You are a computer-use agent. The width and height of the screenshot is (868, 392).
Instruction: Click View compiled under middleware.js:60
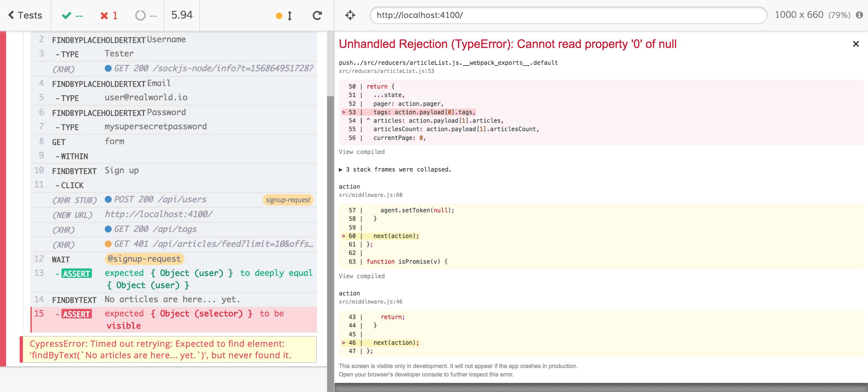click(362, 276)
